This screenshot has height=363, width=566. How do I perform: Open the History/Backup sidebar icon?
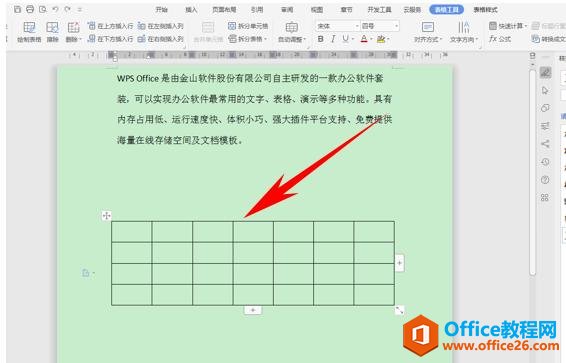tap(545, 162)
